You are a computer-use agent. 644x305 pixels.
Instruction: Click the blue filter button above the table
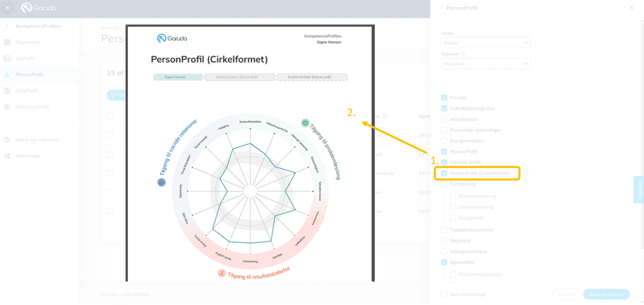pos(116,96)
